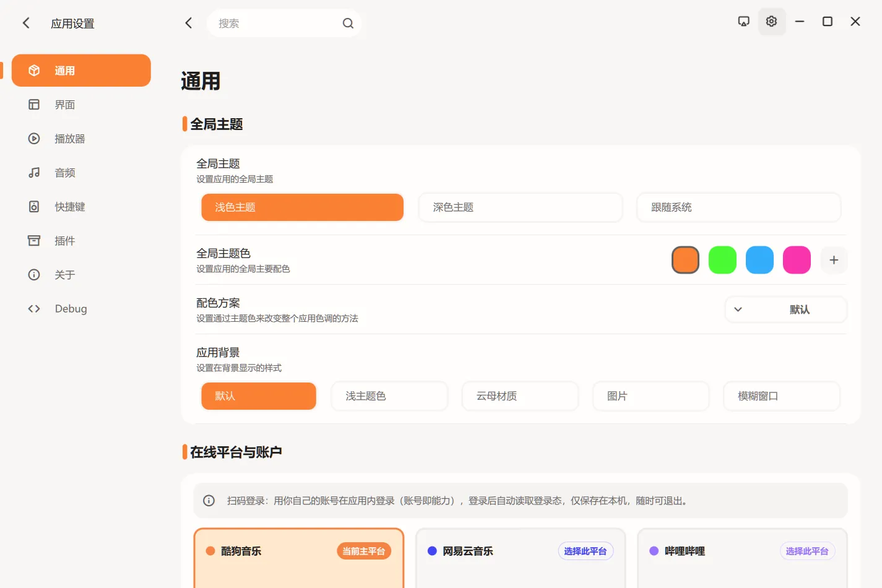Click 选择此平台 on 网易云音乐 card
The height and width of the screenshot is (588, 882).
pos(586,551)
